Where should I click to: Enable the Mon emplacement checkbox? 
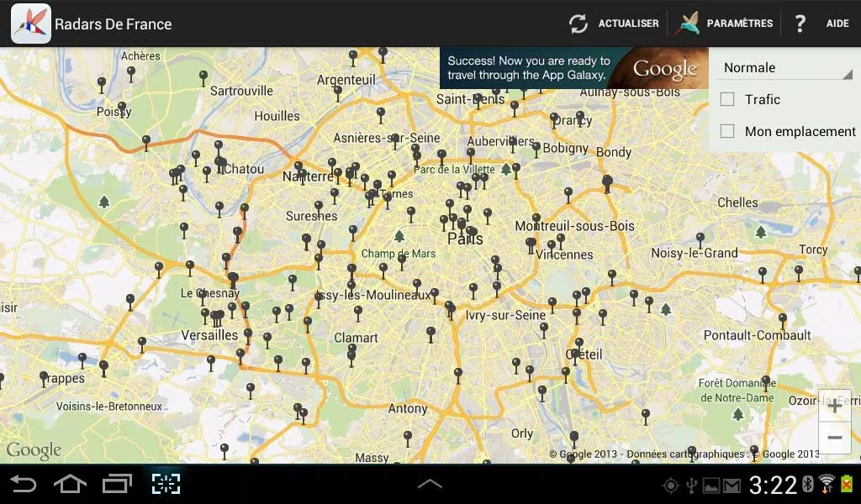727,131
